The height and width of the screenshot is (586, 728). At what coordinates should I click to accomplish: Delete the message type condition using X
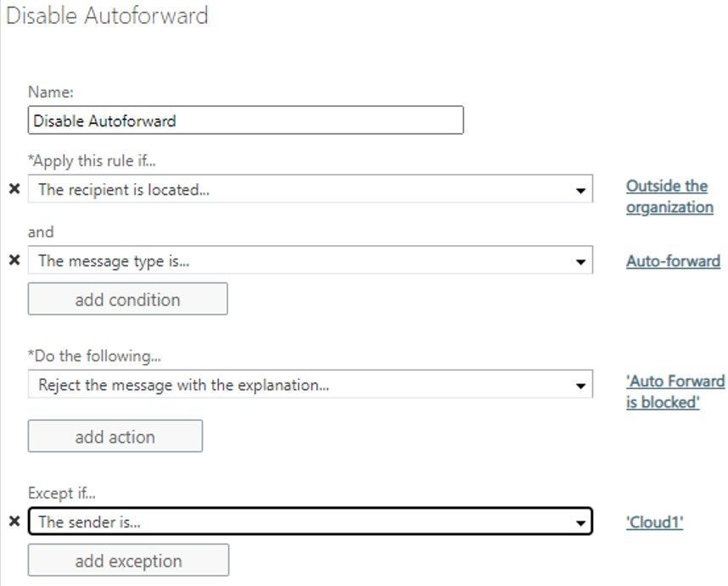pyautogui.click(x=14, y=260)
